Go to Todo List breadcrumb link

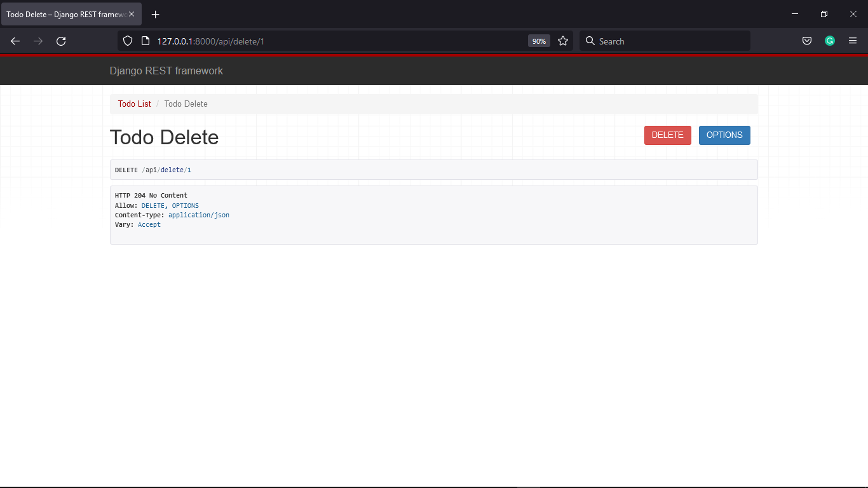135,104
